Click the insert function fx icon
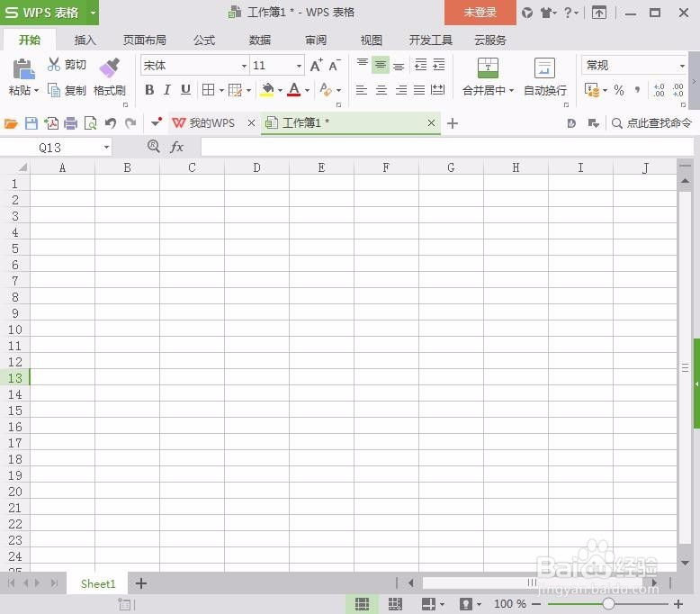 click(x=176, y=147)
